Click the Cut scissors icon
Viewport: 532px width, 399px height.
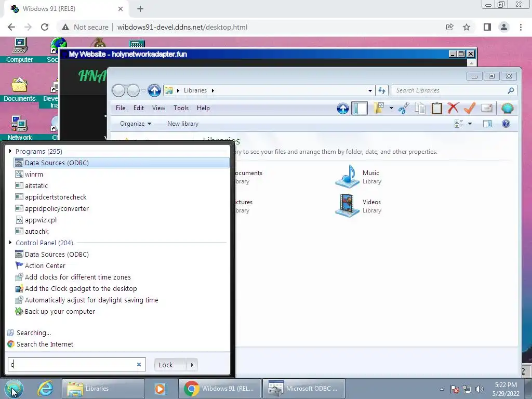coord(403,108)
